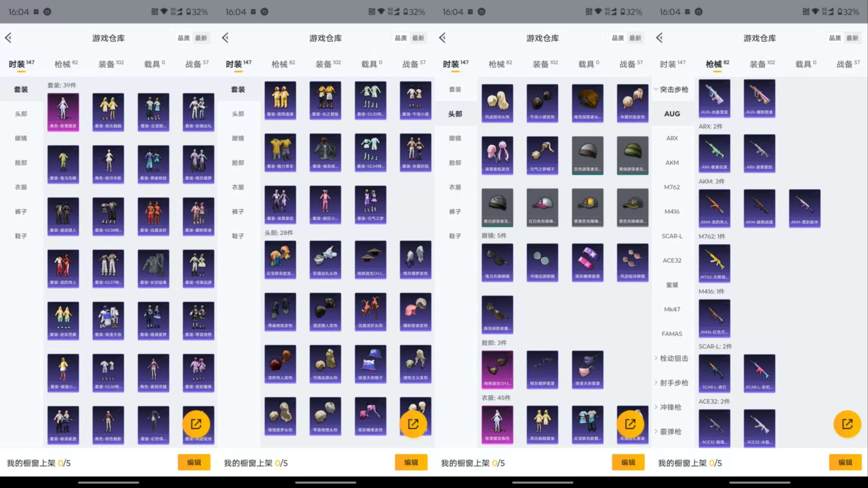Select SCAR-L in the weapon sidebar
Screen dimensions: 868x488
pos(672,236)
